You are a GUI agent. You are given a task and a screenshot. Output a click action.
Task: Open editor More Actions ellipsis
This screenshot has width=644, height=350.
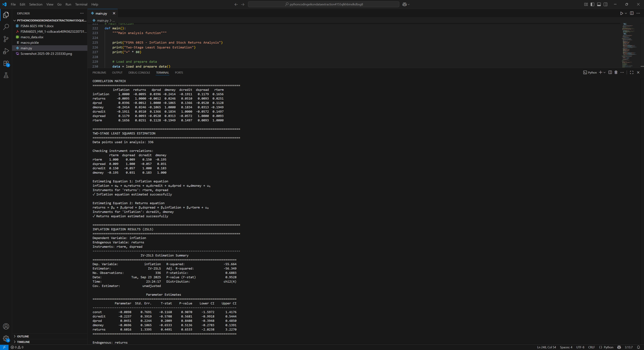click(638, 13)
